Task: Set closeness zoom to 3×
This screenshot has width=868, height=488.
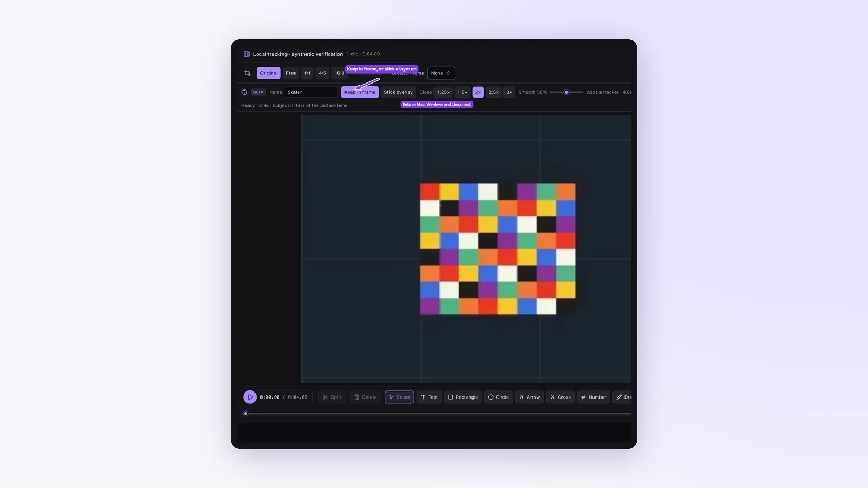Action: 509,92
